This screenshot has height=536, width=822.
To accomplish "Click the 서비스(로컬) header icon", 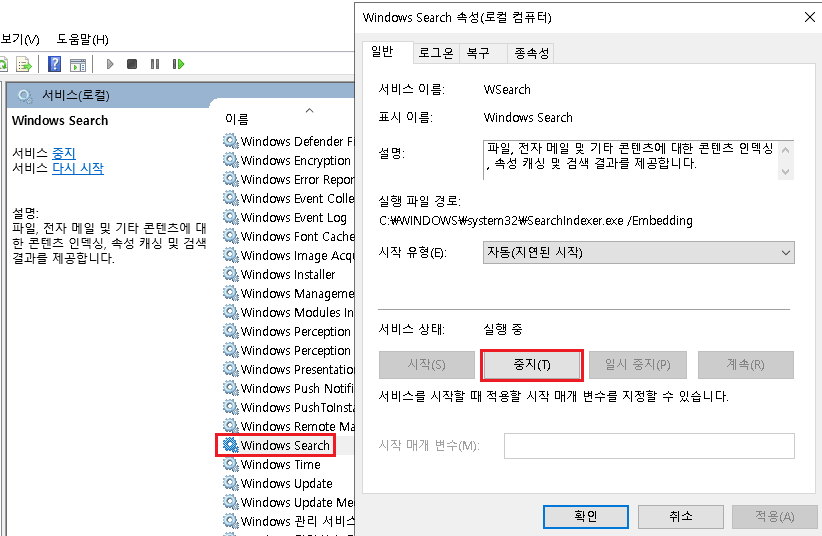I will [x=24, y=95].
